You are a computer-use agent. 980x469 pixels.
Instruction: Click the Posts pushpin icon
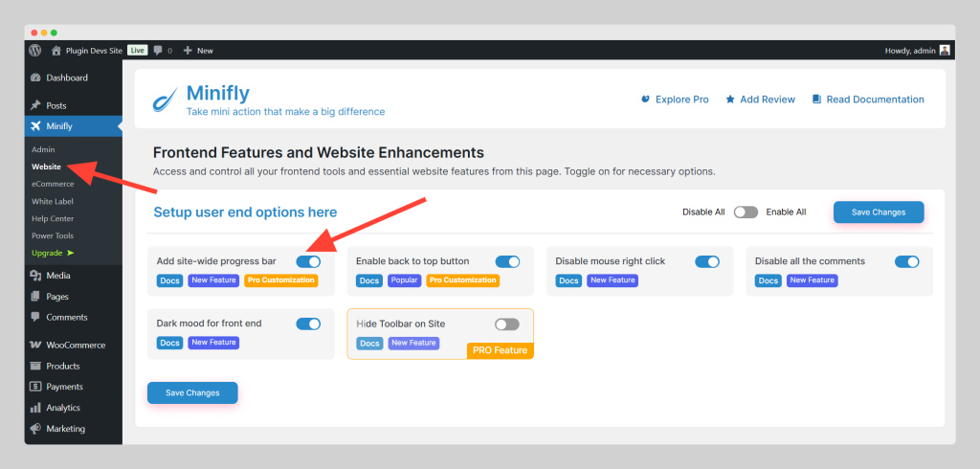35,105
